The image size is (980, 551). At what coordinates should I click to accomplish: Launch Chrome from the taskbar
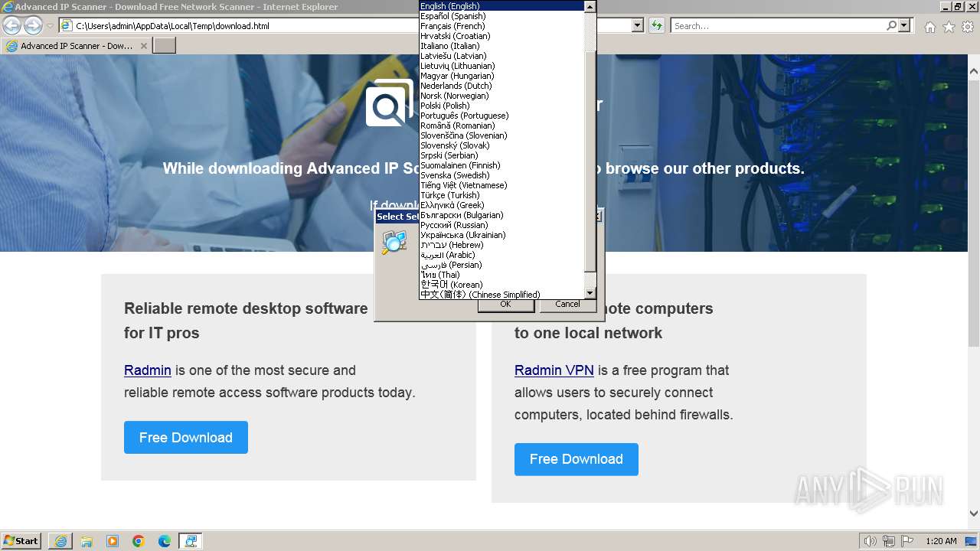pyautogui.click(x=139, y=541)
